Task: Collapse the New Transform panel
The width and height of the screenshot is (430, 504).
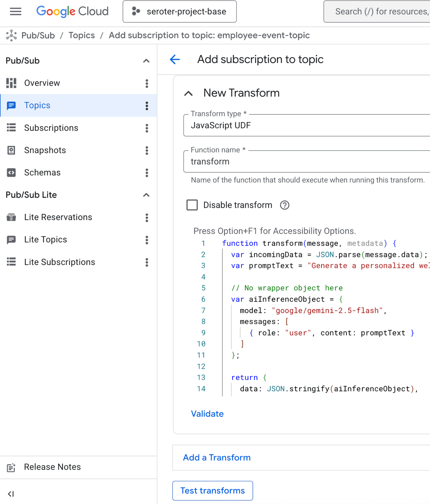Action: tap(189, 93)
